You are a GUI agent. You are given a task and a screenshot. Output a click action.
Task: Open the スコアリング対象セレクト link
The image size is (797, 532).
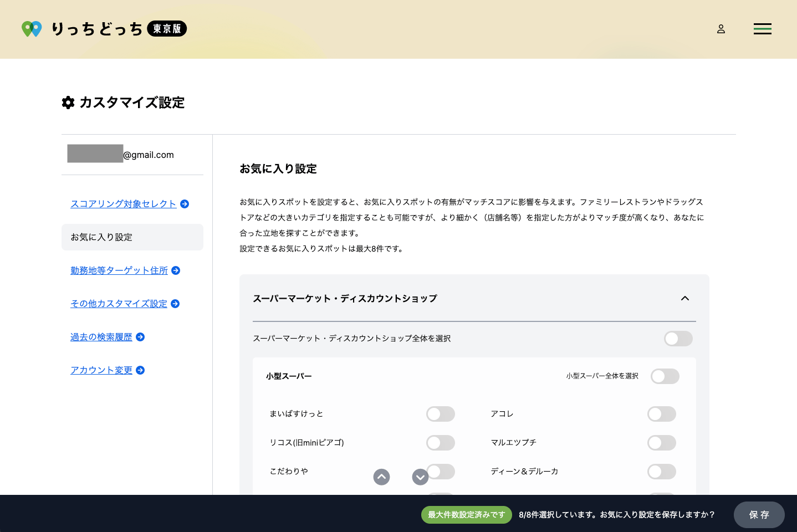123,204
